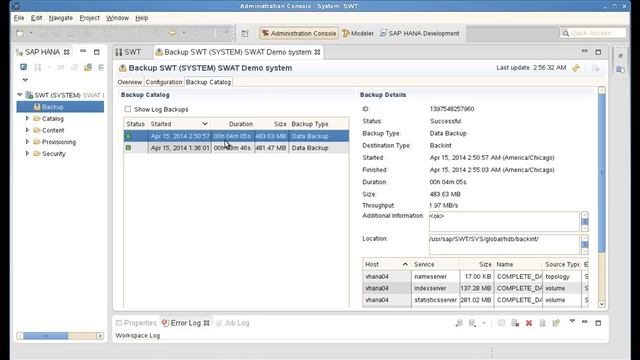Click the Additional Information text box
Viewport: 640px width, 360px height.
[504, 222]
